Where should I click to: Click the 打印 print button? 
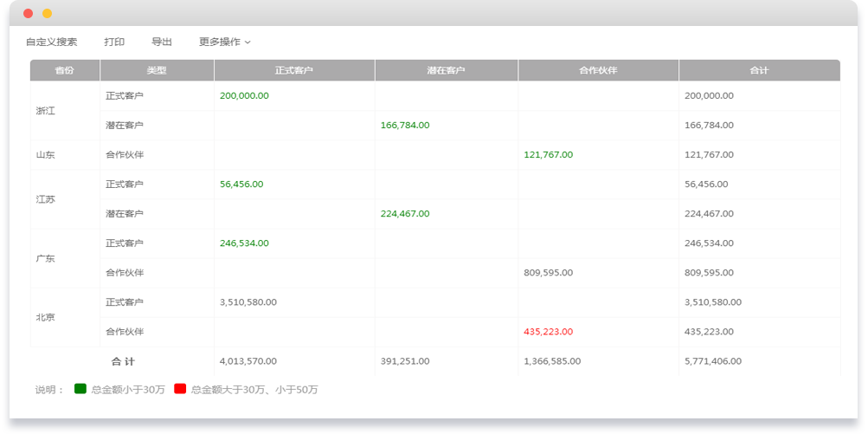click(114, 42)
